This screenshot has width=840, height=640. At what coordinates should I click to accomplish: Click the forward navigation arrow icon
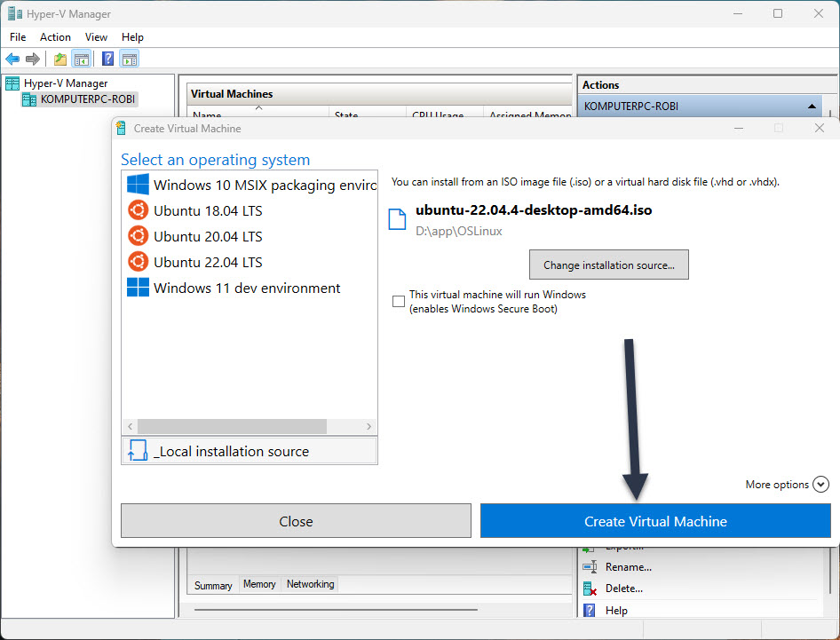[x=33, y=59]
